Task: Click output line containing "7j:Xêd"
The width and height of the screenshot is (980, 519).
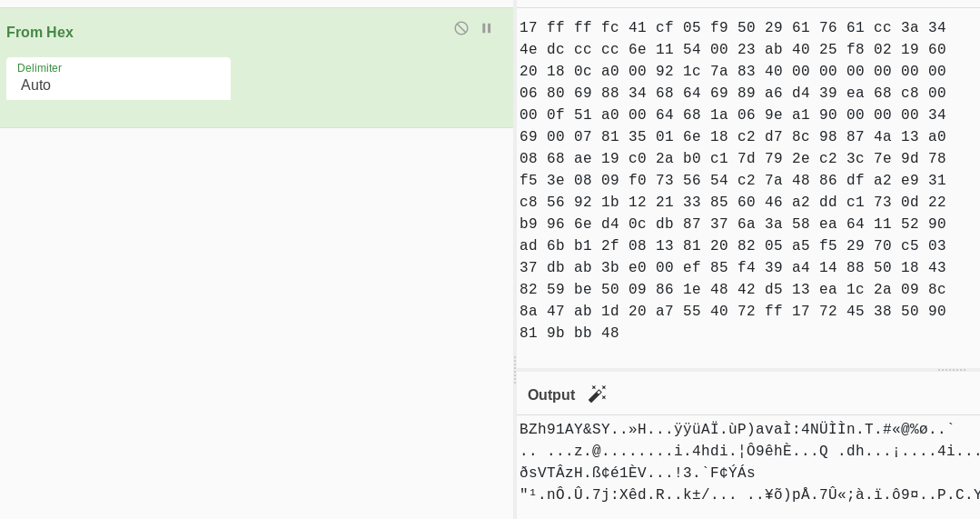Action: [748, 494]
